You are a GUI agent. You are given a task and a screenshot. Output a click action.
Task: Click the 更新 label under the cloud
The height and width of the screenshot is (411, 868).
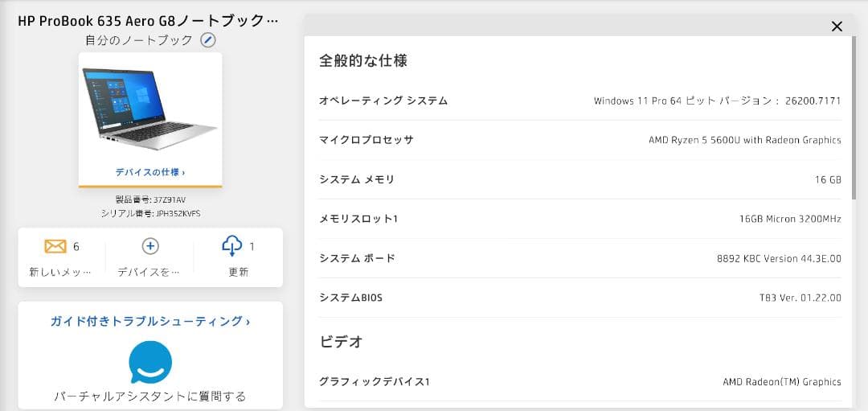click(239, 273)
